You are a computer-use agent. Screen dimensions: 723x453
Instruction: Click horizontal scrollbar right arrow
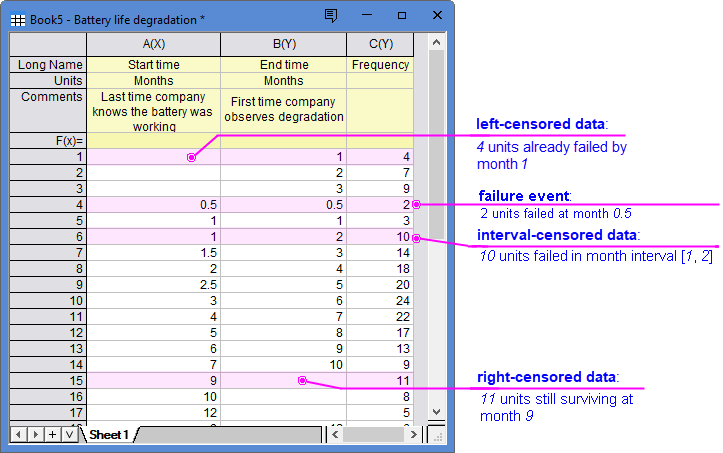click(x=414, y=435)
